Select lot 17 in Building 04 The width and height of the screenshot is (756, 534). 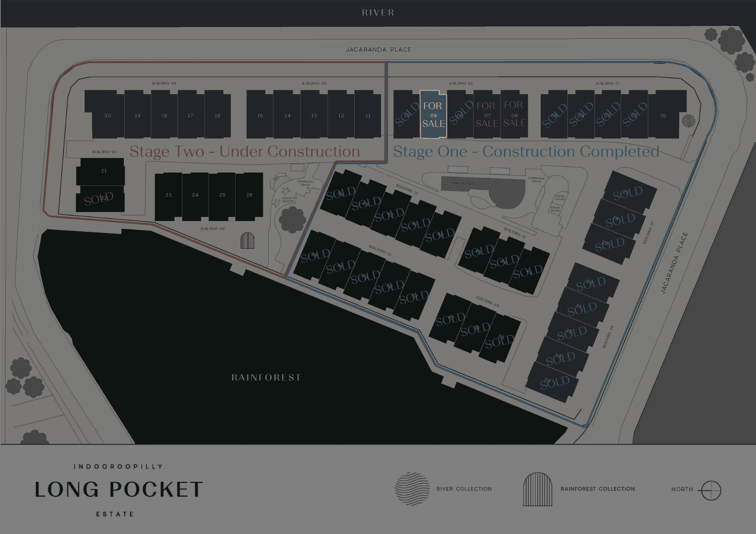[191, 114]
